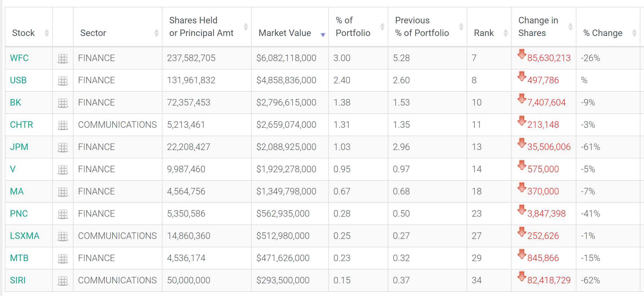Select shares held 50,000,000 cell
Viewport: 644px width, 296px height.
point(207,281)
